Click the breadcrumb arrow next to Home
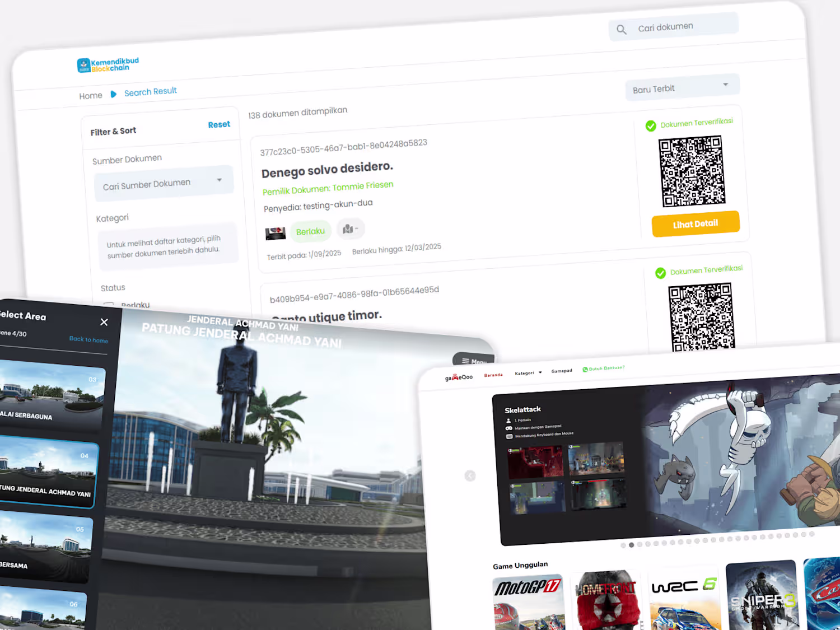The height and width of the screenshot is (630, 840). pos(114,94)
